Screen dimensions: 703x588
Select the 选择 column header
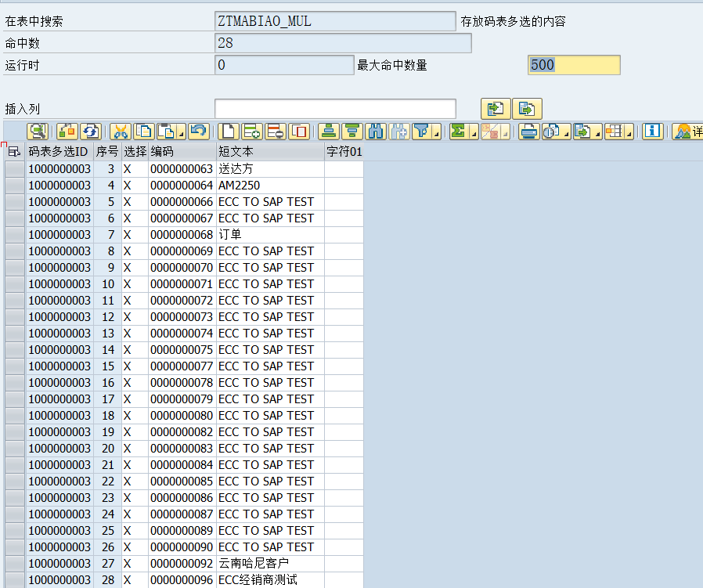point(135,152)
